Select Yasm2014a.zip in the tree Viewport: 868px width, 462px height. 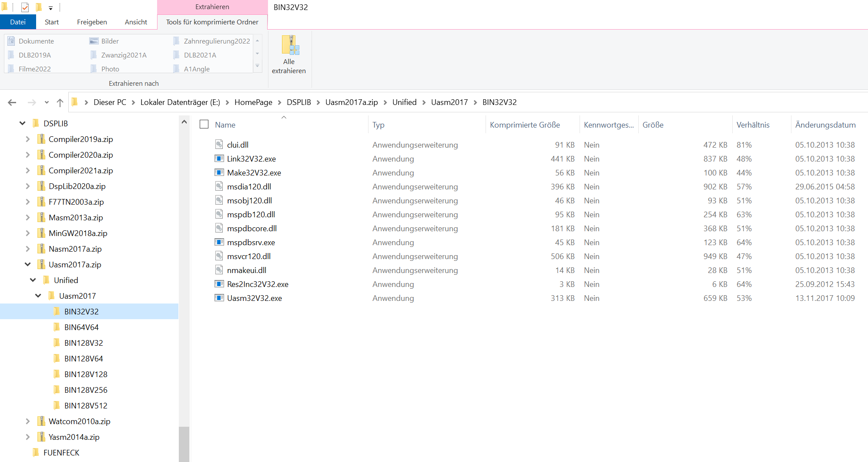pyautogui.click(x=74, y=437)
